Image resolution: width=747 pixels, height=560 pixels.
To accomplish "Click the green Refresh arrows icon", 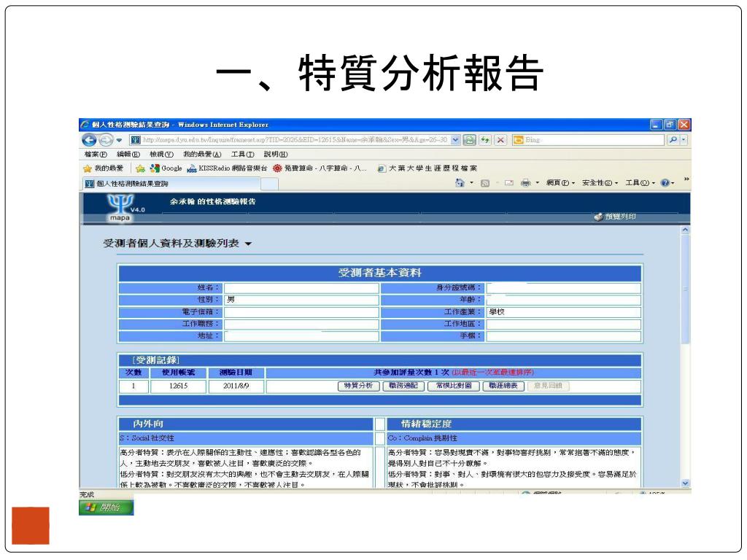I will pos(485,140).
